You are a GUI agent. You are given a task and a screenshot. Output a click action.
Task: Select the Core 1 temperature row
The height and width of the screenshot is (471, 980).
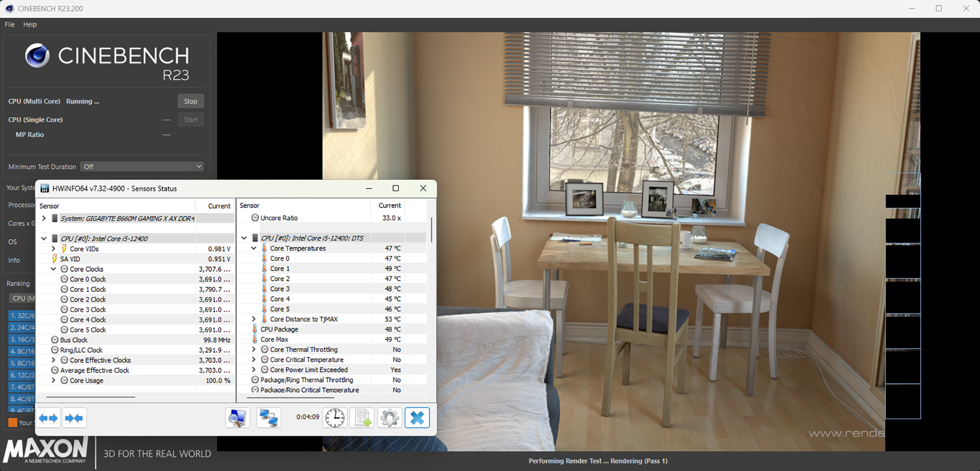click(332, 269)
